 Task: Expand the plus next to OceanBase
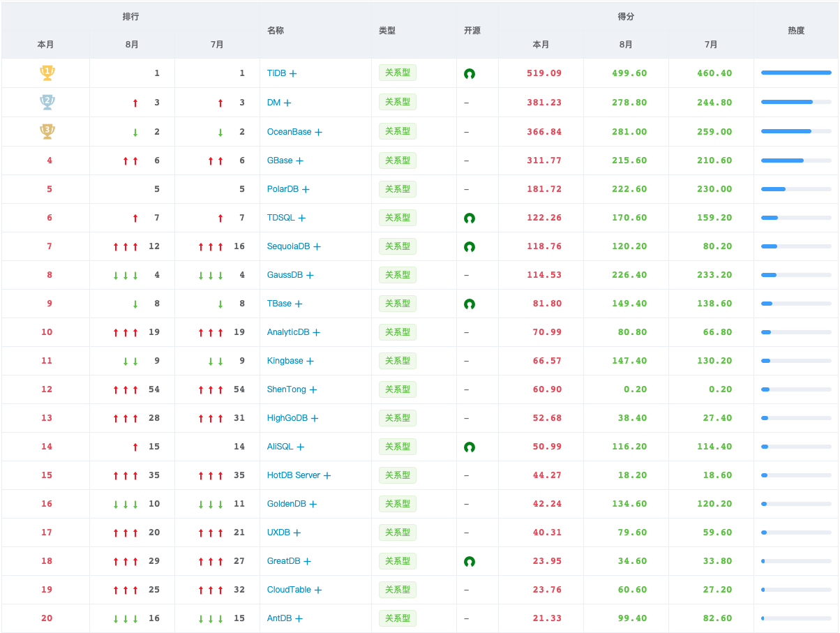[318, 132]
